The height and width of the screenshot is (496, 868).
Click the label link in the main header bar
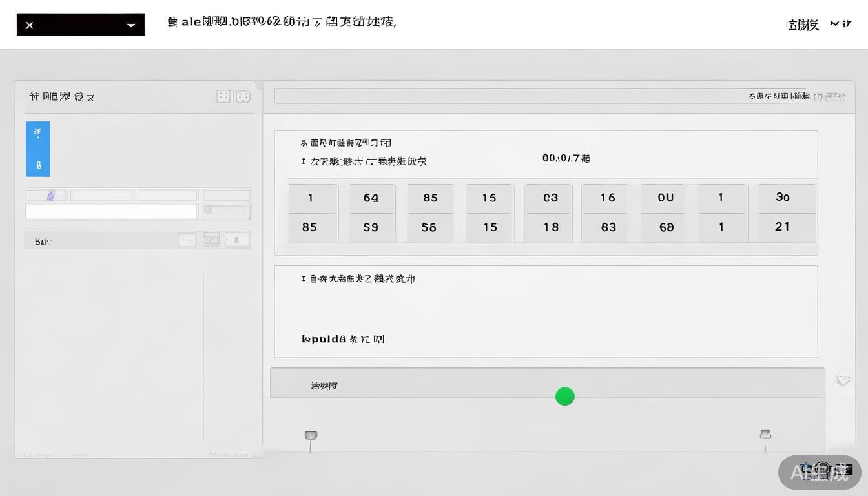click(x=282, y=21)
